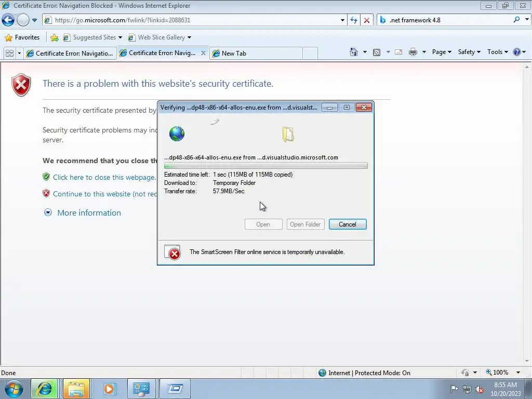Click the Print icon
Viewport: 532px width, 399px height.
[x=413, y=52]
